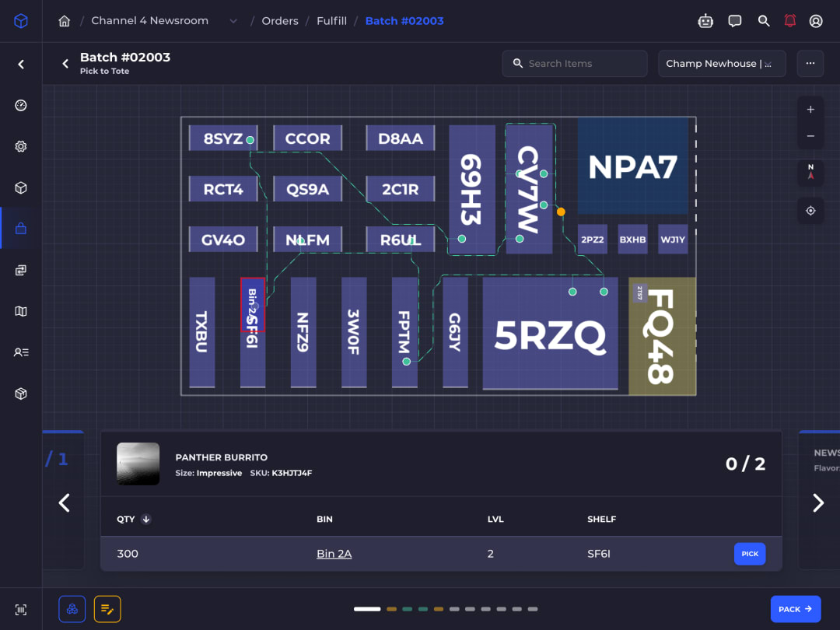Open the package sidebar icon at bottom
The width and height of the screenshot is (840, 630).
coord(21,394)
